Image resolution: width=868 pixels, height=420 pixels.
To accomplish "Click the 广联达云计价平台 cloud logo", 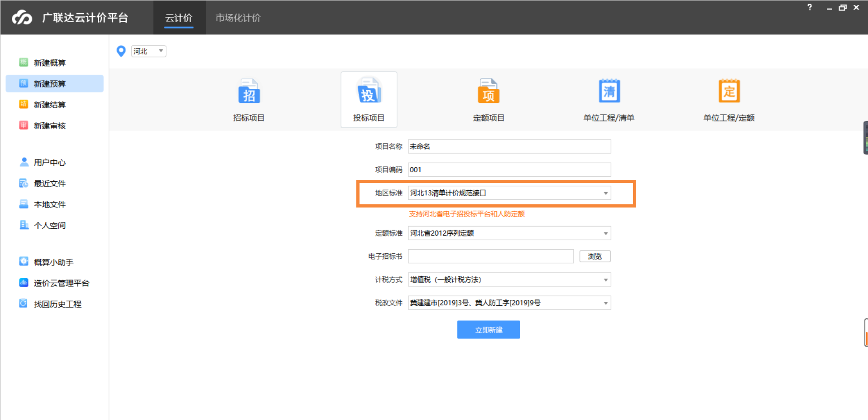I will tap(22, 18).
